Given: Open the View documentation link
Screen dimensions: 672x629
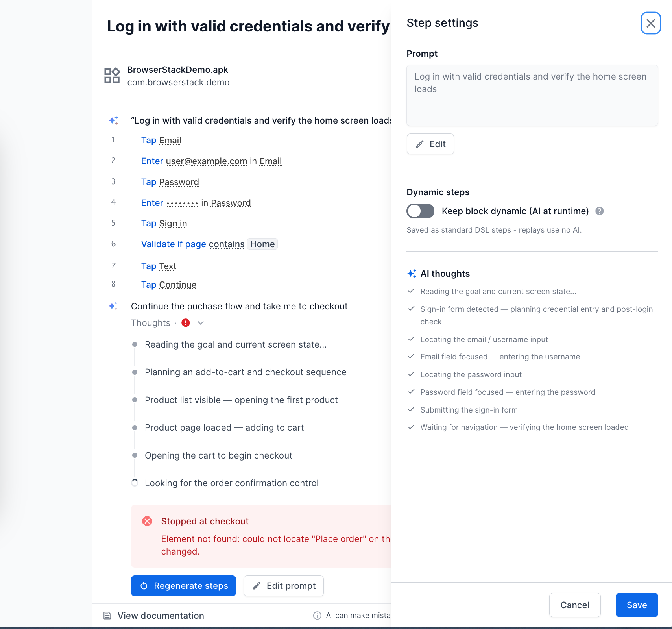Looking at the screenshot, I should [161, 616].
